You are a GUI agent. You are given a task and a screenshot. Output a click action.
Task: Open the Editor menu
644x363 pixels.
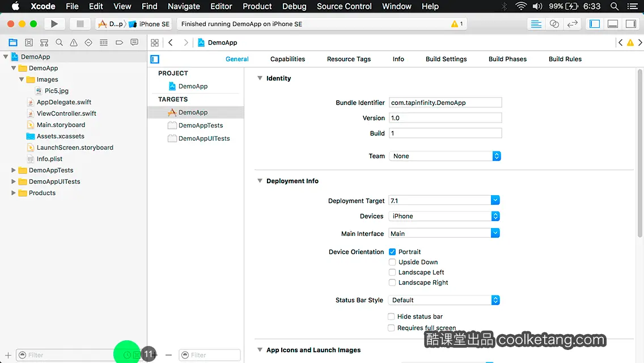click(x=221, y=6)
